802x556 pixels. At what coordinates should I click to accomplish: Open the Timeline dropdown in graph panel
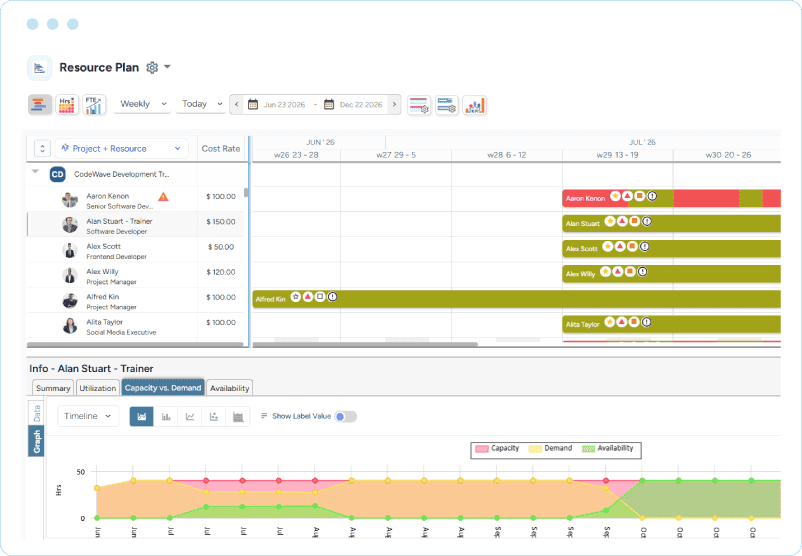pyautogui.click(x=88, y=416)
